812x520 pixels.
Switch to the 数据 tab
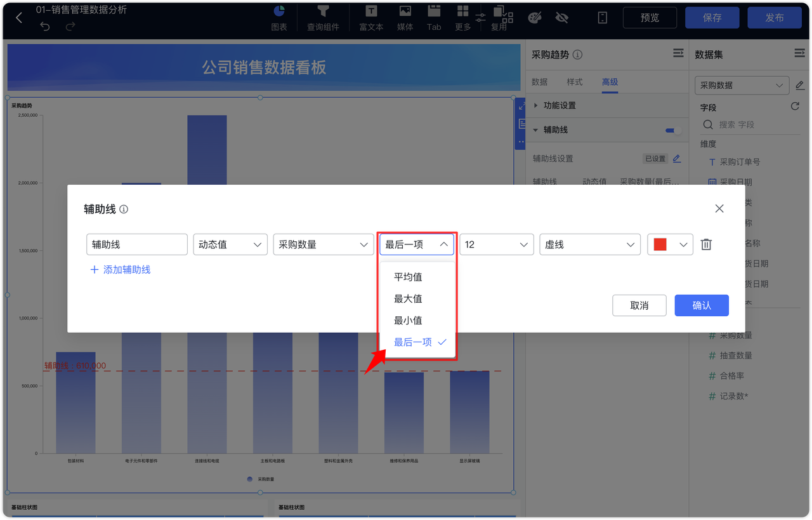pyautogui.click(x=540, y=81)
